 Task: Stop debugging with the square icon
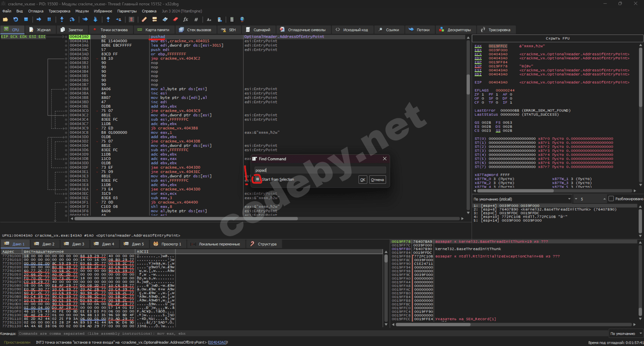(26, 19)
